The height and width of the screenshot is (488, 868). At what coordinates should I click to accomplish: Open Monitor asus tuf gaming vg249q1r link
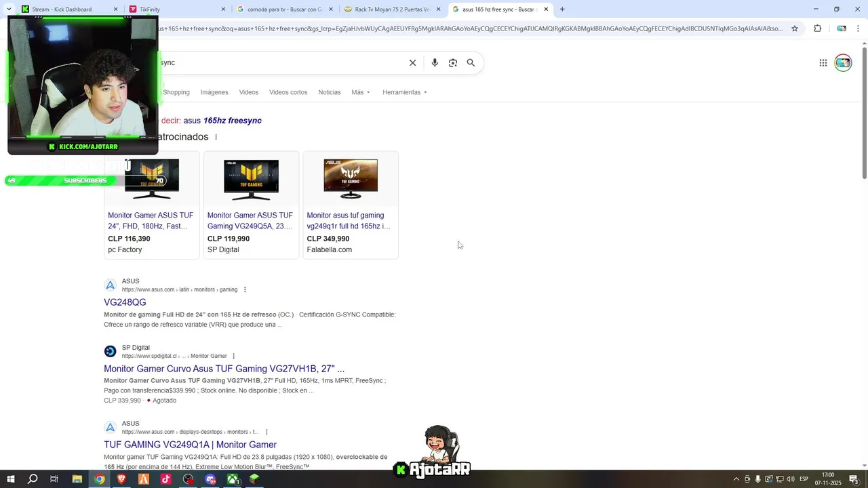pos(349,220)
